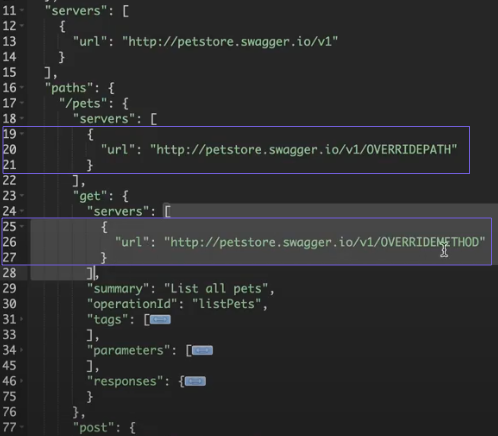Click the "url" key on line 13

pyautogui.click(x=90, y=42)
